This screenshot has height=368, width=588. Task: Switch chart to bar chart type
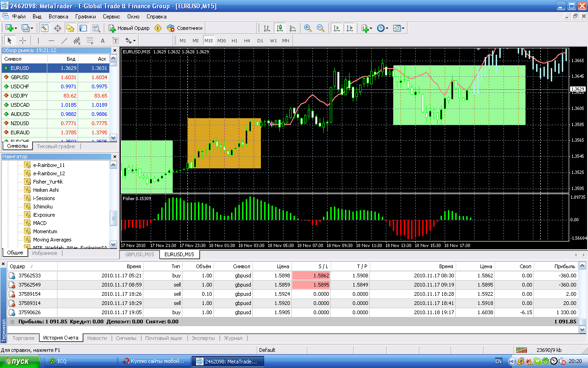coord(266,28)
